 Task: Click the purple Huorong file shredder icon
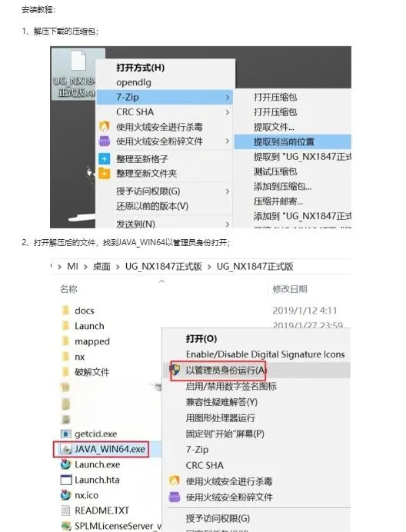(105, 141)
